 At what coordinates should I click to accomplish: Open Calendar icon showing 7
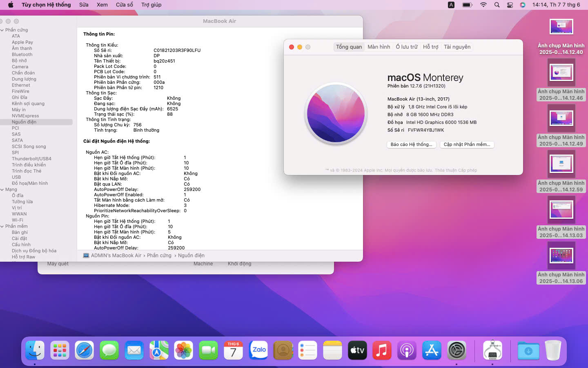pyautogui.click(x=233, y=350)
